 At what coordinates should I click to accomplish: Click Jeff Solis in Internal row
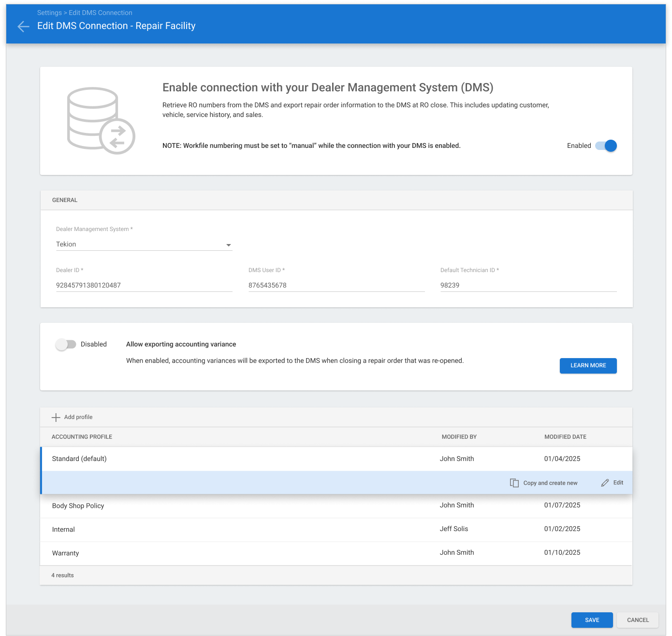tap(453, 529)
